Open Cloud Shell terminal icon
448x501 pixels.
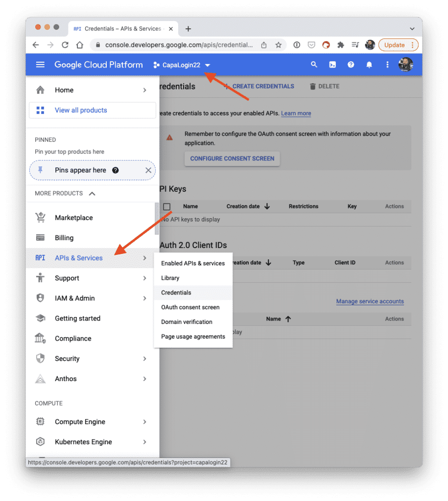(332, 64)
